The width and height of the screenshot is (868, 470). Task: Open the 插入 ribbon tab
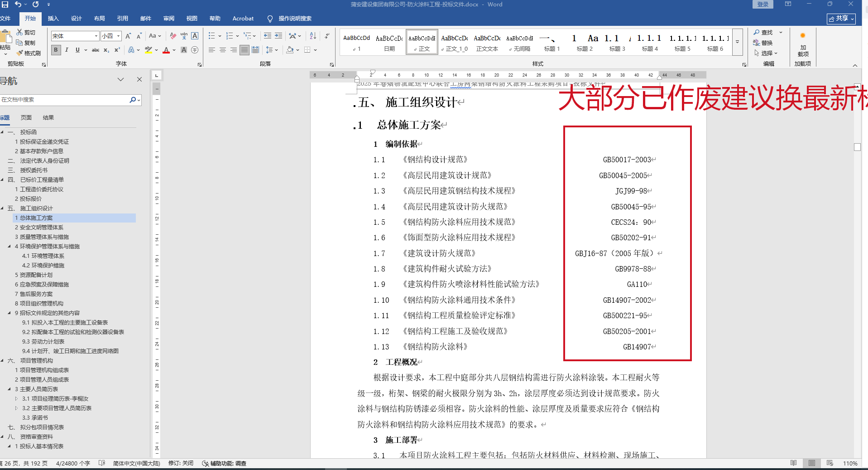53,19
